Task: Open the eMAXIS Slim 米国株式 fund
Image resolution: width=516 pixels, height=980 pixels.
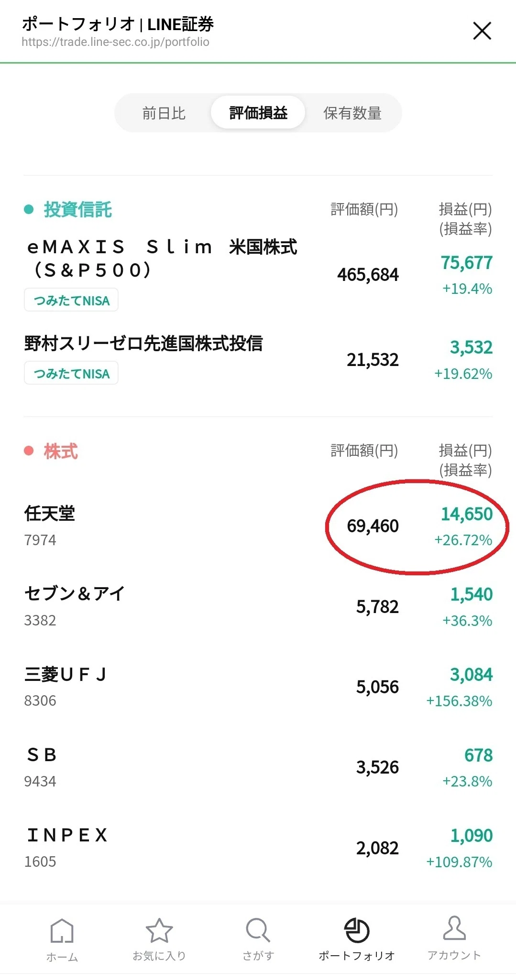Action: coord(258,274)
